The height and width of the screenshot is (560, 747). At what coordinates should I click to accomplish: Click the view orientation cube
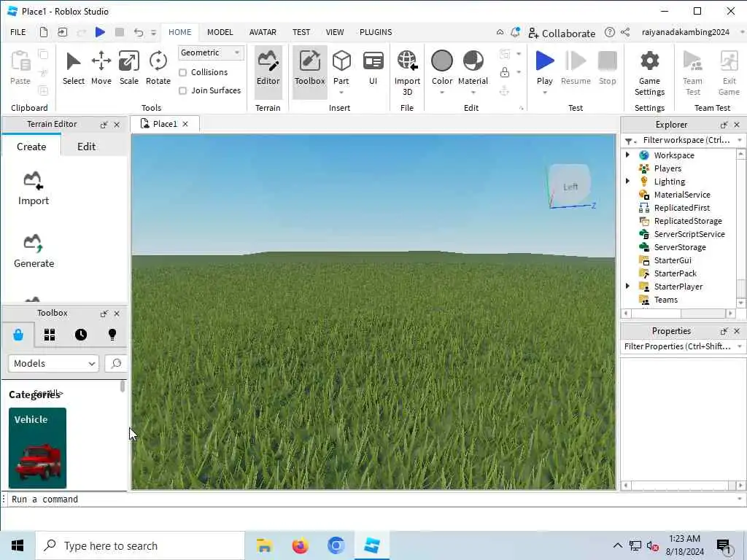coord(570,186)
